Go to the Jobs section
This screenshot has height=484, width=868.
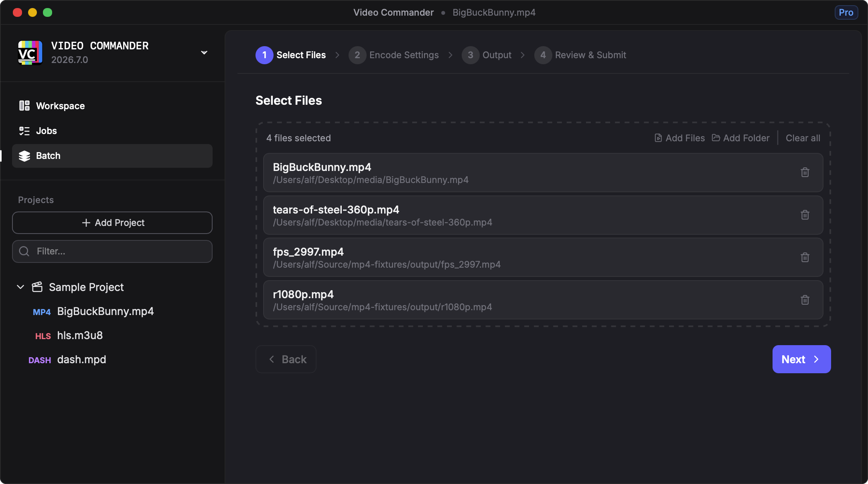click(47, 131)
